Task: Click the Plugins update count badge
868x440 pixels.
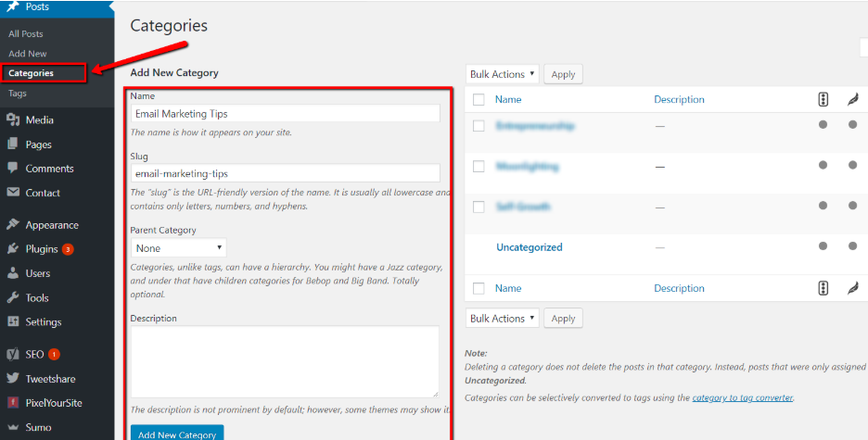Action: 68,249
